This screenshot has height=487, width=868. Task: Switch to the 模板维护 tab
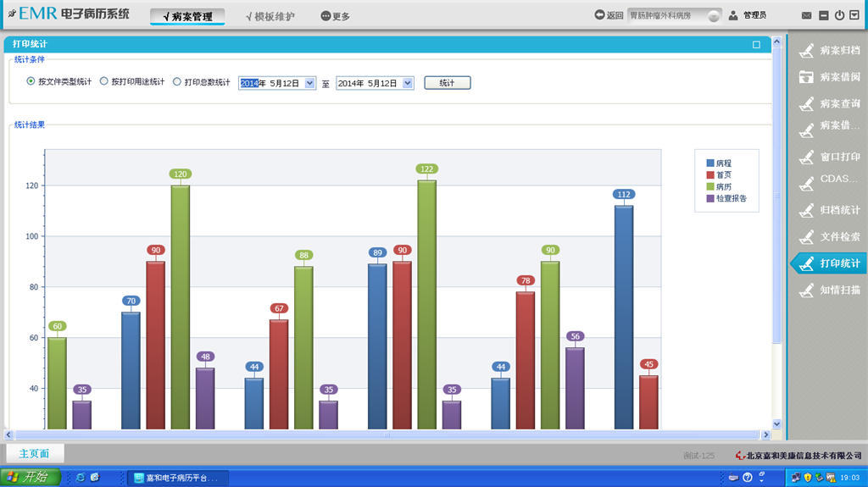270,16
